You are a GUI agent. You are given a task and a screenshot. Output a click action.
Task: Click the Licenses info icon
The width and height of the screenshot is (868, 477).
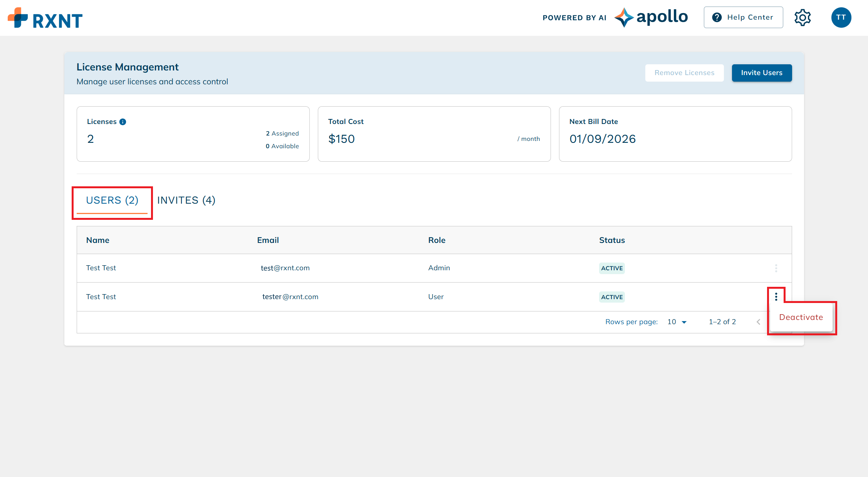(123, 121)
